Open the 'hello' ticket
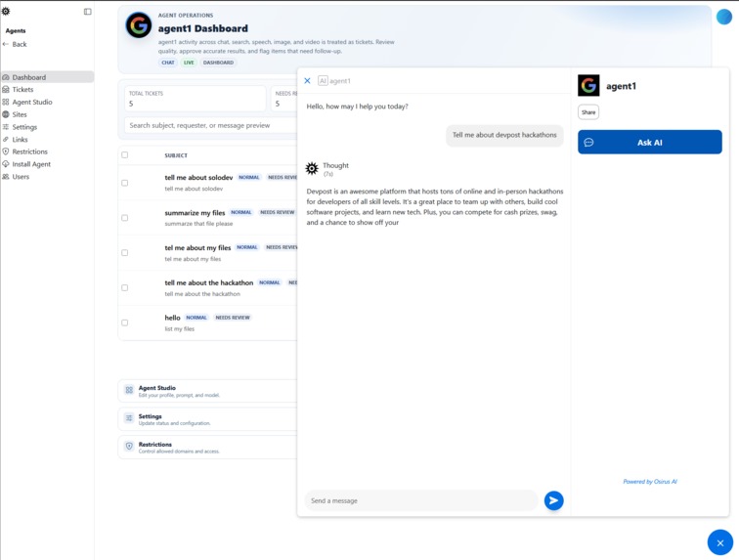Viewport: 739px width, 560px height. (x=172, y=318)
